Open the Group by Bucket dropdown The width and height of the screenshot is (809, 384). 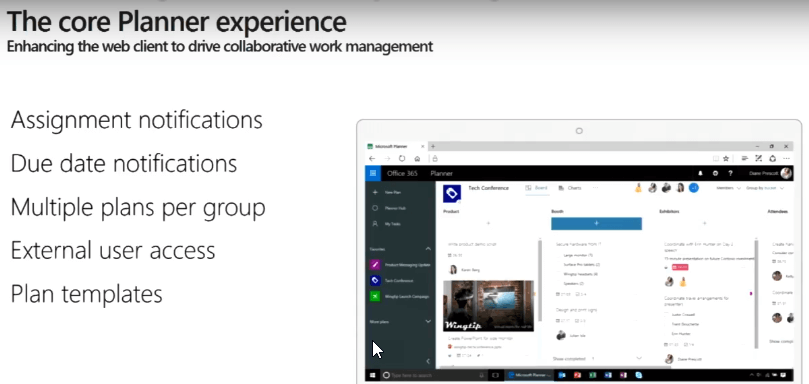click(x=765, y=188)
